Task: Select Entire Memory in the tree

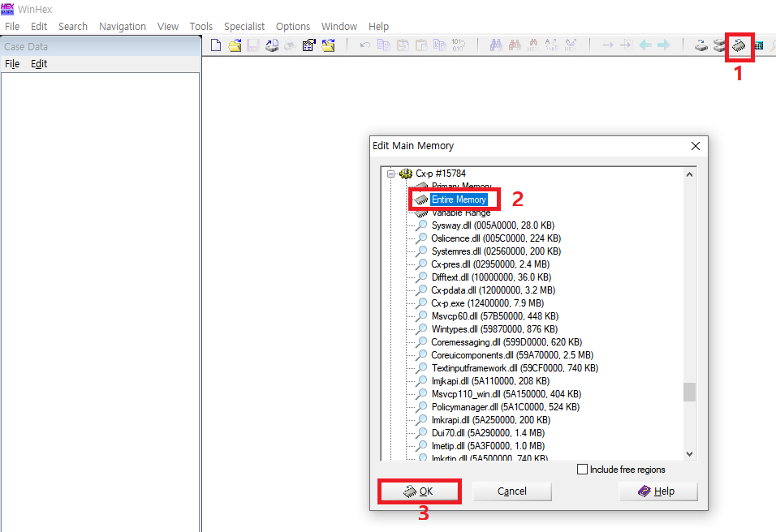Action: click(459, 199)
